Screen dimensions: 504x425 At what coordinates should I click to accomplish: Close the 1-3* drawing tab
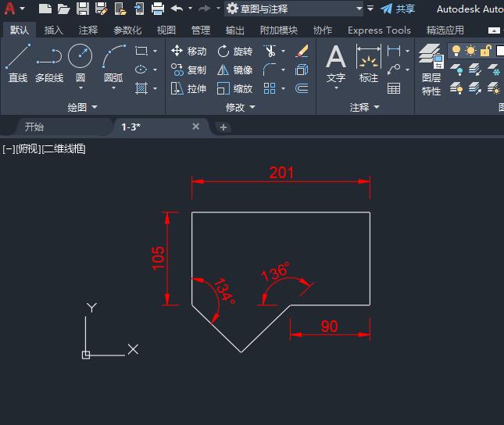click(x=195, y=127)
